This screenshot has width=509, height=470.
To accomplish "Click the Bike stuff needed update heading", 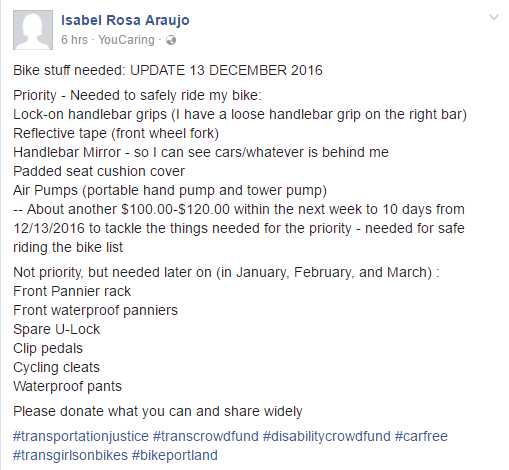I will pos(168,70).
